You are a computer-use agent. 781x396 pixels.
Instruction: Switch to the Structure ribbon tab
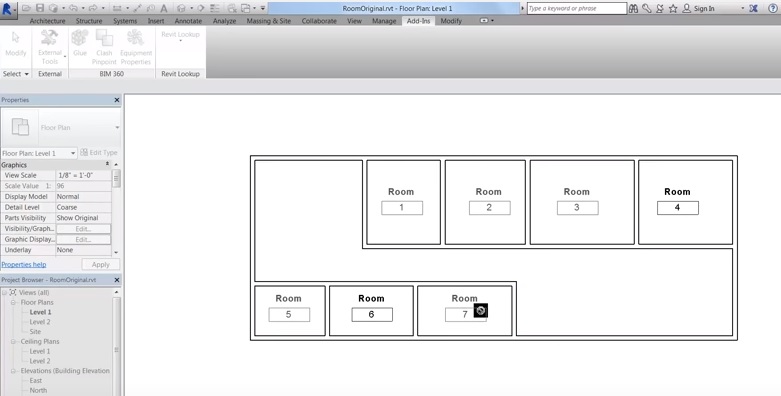coord(89,21)
